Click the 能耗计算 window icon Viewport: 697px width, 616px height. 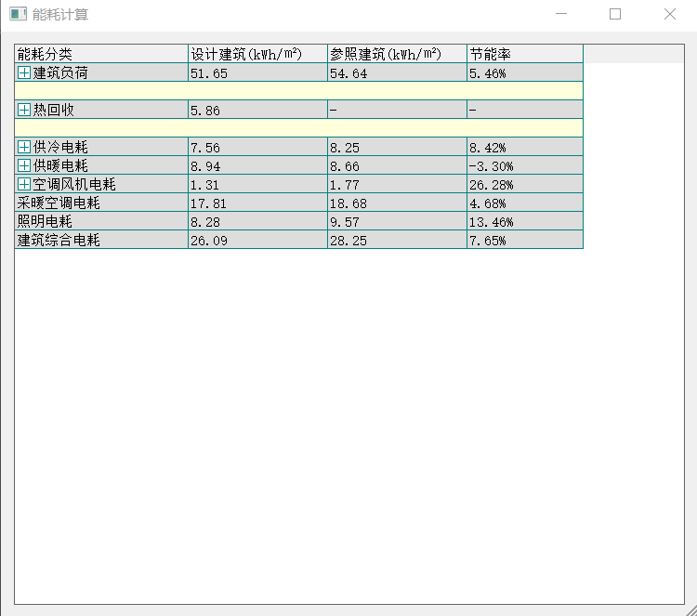[x=18, y=15]
